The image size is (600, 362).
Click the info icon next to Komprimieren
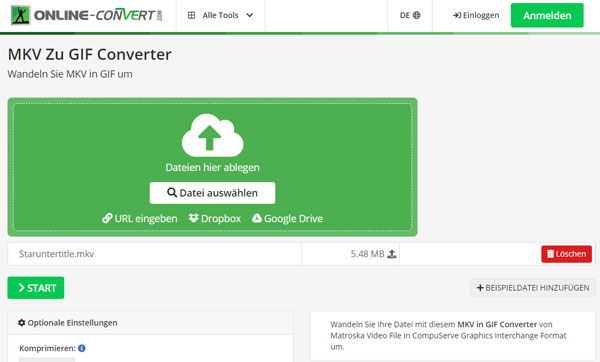pos(82,348)
